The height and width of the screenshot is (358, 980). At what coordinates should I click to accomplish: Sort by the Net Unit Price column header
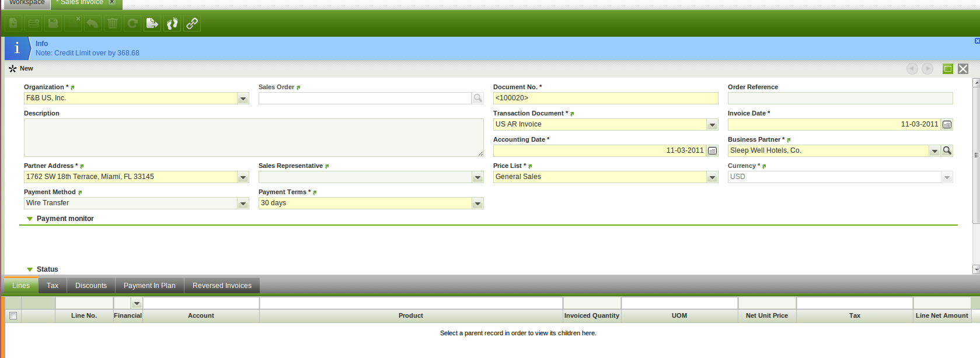767,316
